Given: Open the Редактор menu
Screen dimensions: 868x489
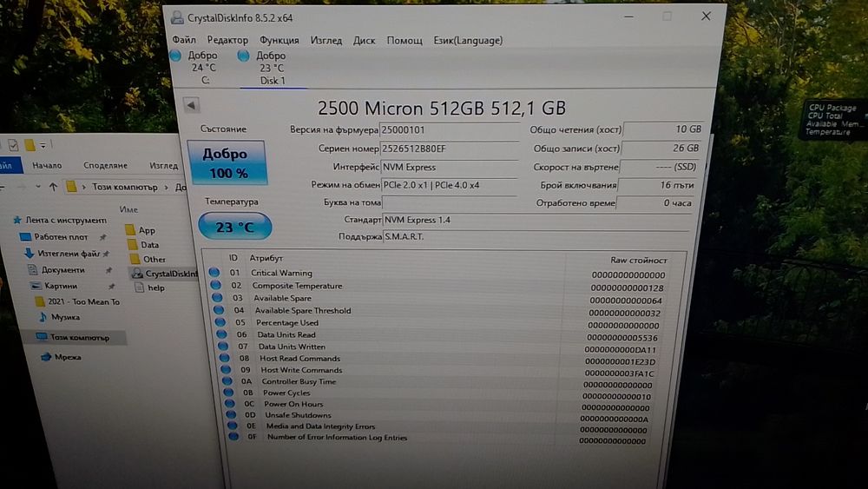Looking at the screenshot, I should pos(227,41).
